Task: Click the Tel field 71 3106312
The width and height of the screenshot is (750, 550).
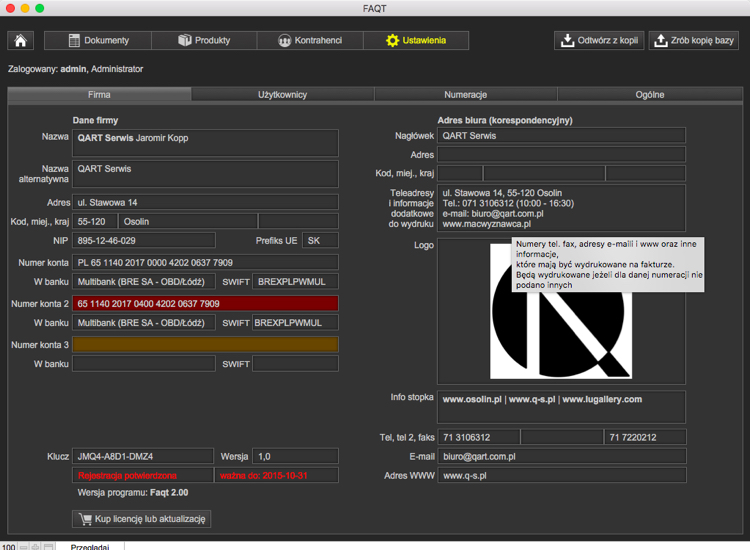Action: (x=479, y=437)
